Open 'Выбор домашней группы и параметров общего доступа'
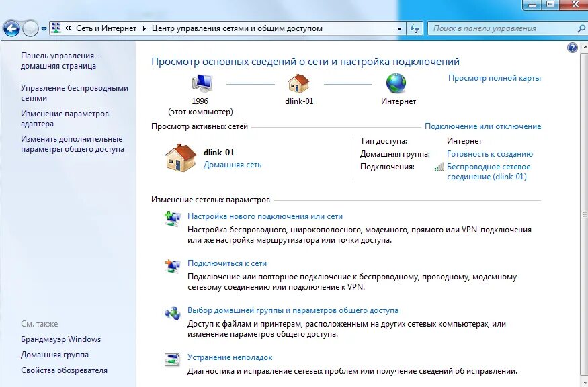This screenshot has width=588, height=387. tap(293, 310)
